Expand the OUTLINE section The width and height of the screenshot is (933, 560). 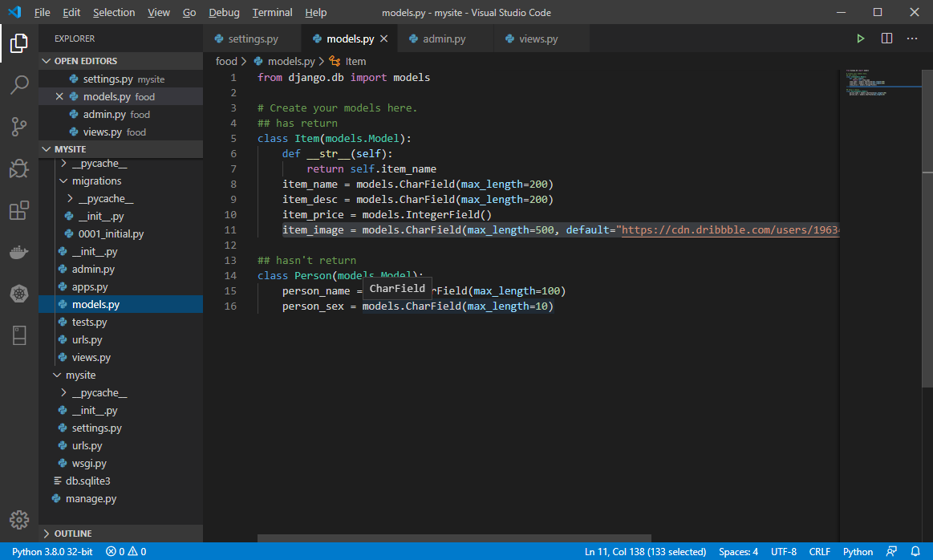point(121,534)
